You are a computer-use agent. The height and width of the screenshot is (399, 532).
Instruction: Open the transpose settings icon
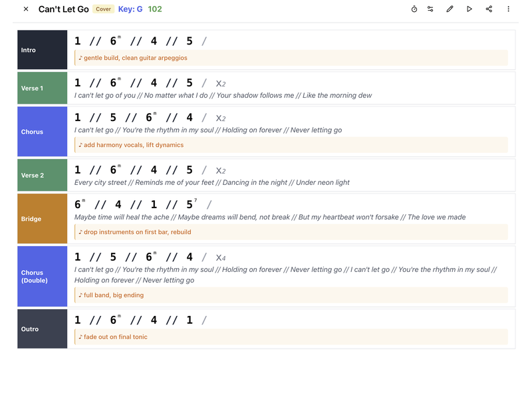click(x=430, y=9)
